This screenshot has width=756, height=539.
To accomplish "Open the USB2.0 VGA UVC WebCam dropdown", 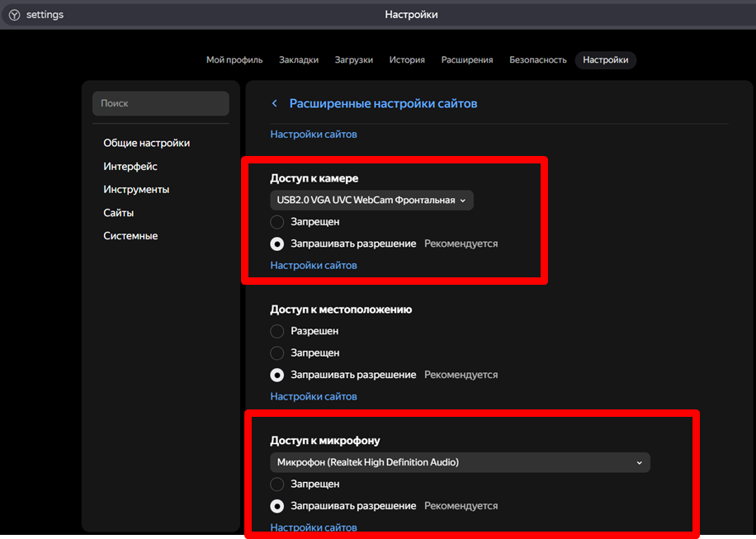I will (371, 200).
